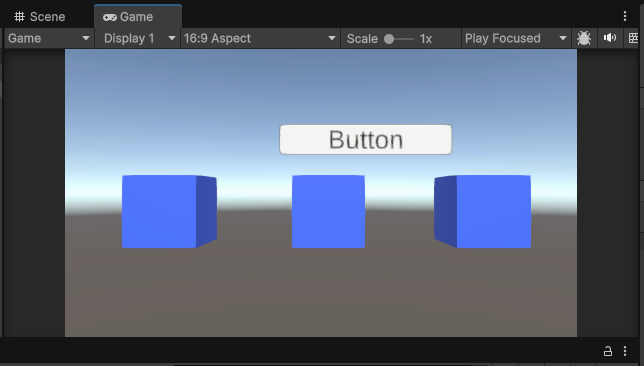This screenshot has width=644, height=366.
Task: Switch to the Scene tab
Action: [40, 17]
